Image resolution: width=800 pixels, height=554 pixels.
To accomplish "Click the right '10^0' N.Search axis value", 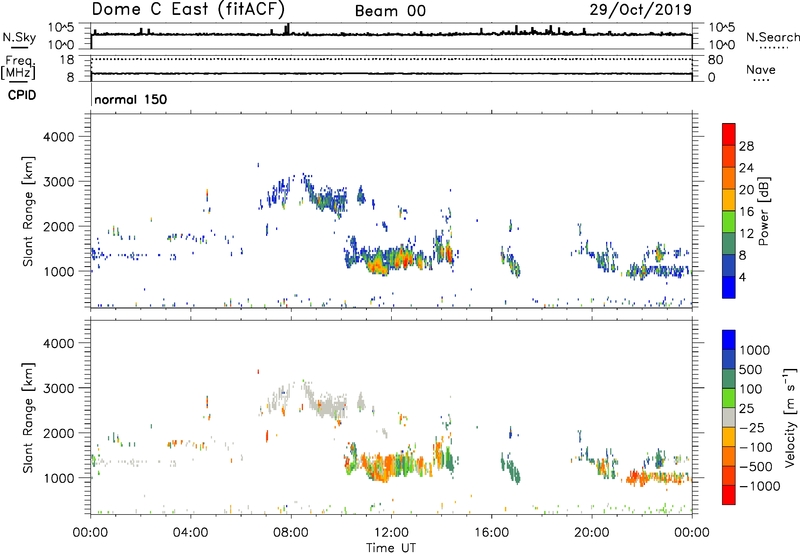I will tap(722, 45).
